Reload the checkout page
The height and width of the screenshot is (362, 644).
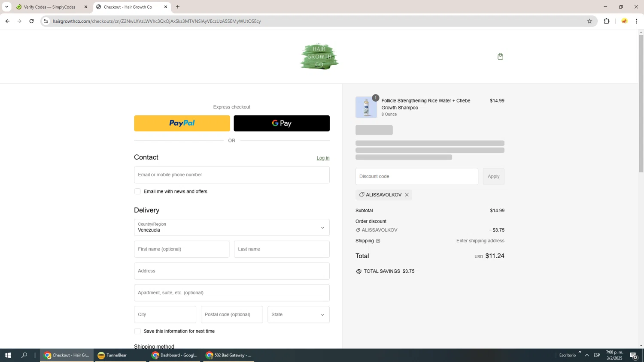(31, 21)
